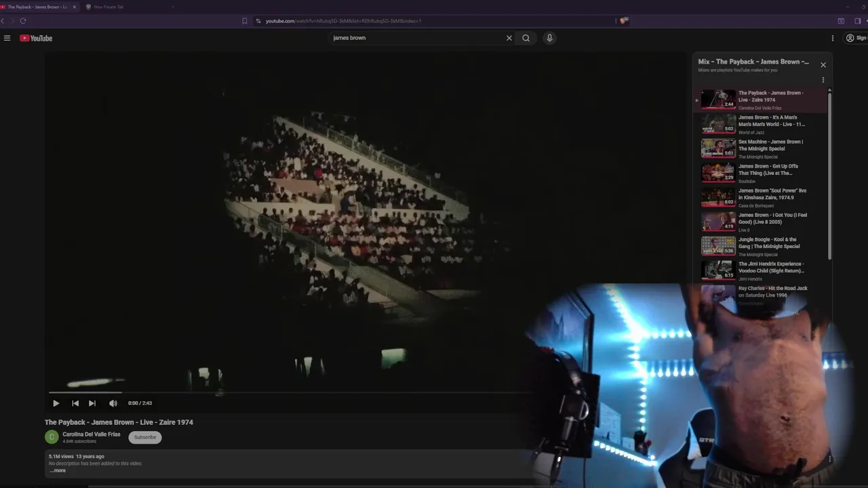This screenshot has height=488, width=868.
Task: Play Soul Power live in Kinshasa Zaire
Action: click(762, 197)
